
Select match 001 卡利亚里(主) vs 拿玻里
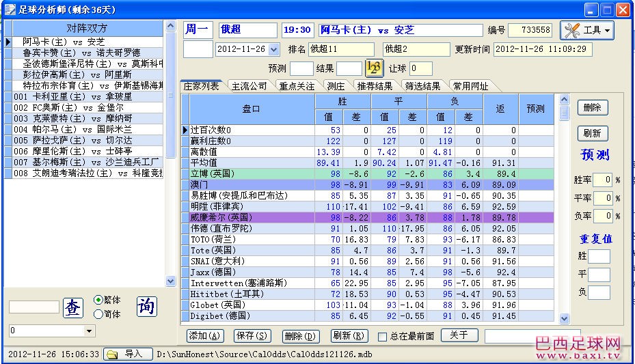[87, 97]
